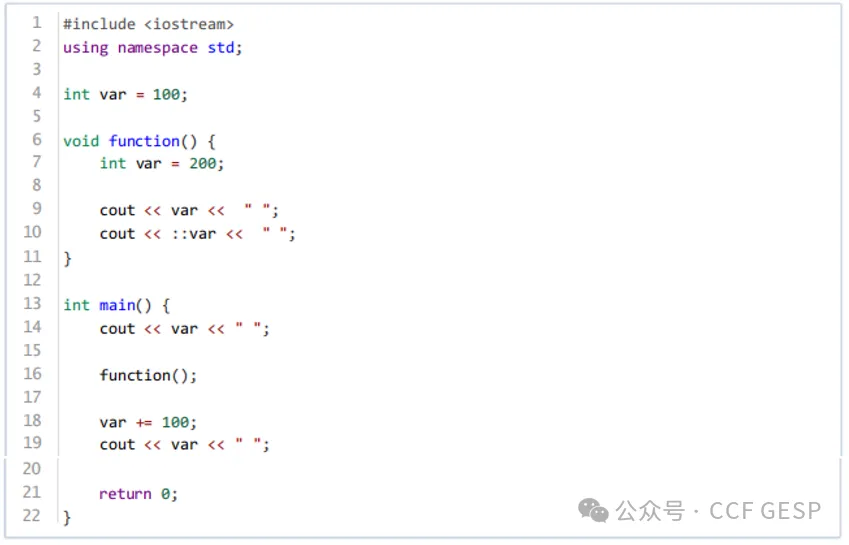Click the '#include <iostream>' line
This screenshot has height=545, width=849.
148,24
